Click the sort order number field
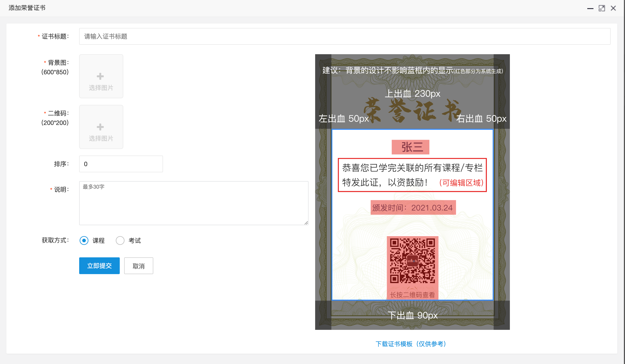Image resolution: width=625 pixels, height=364 pixels. [121, 164]
